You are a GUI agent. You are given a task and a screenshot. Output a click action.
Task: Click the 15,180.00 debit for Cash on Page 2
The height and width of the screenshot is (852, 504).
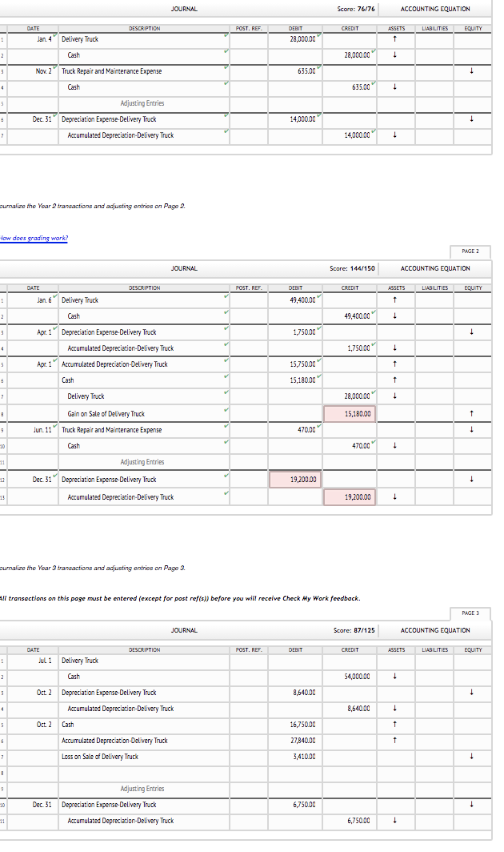coord(295,380)
